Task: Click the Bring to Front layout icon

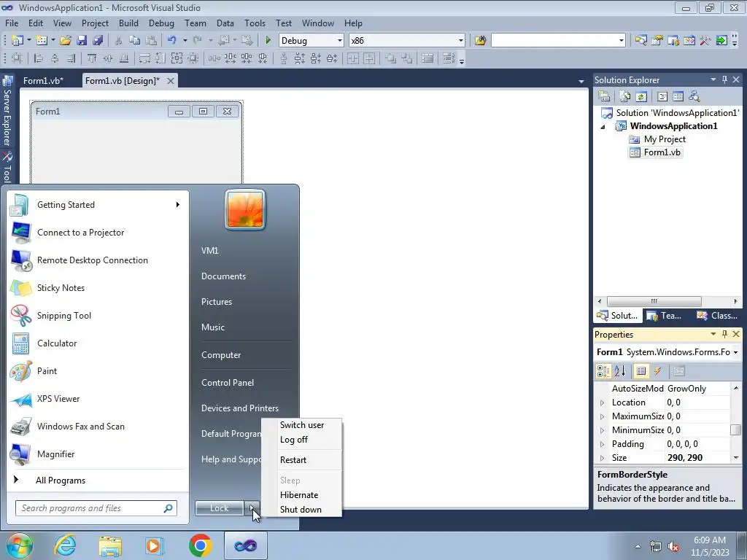Action: (x=391, y=58)
